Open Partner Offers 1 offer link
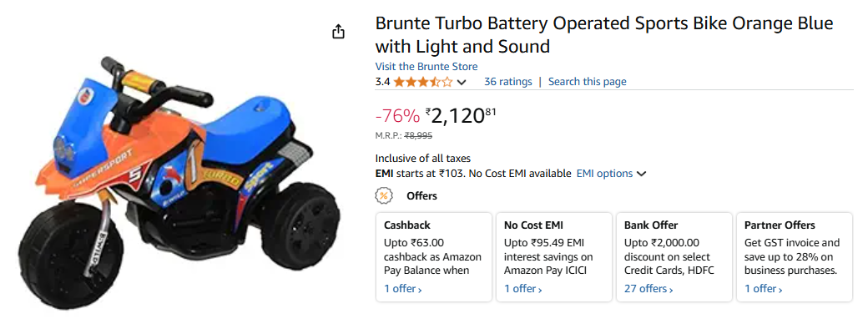This screenshot has height=329, width=868. click(764, 289)
